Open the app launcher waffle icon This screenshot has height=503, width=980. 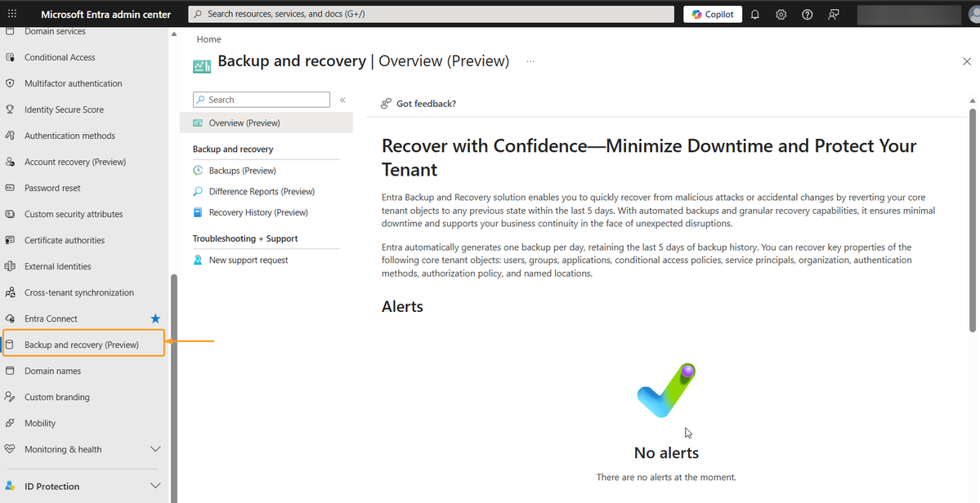(12, 14)
